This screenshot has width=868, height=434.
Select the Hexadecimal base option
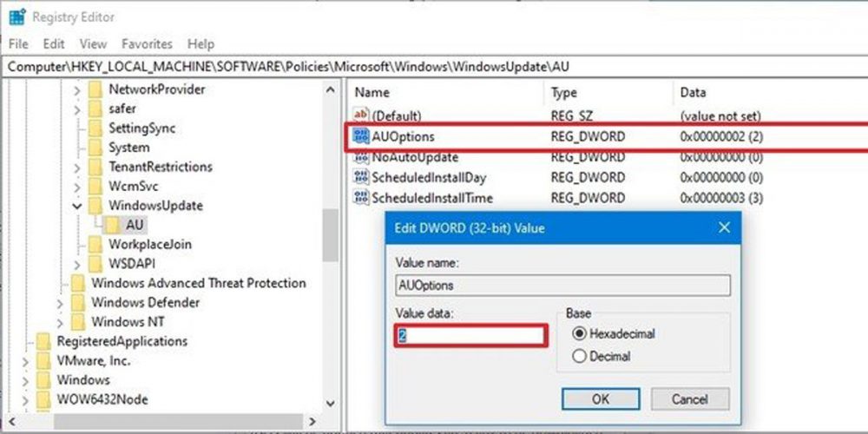point(579,333)
